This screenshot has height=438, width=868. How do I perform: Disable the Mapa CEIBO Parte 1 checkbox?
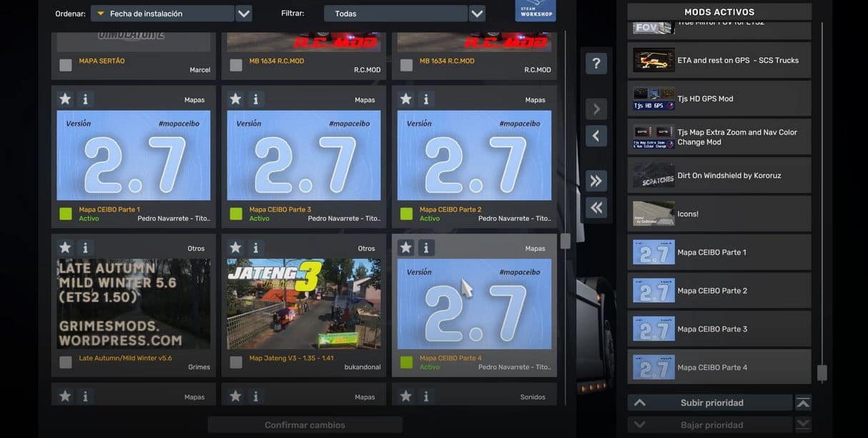click(x=66, y=214)
